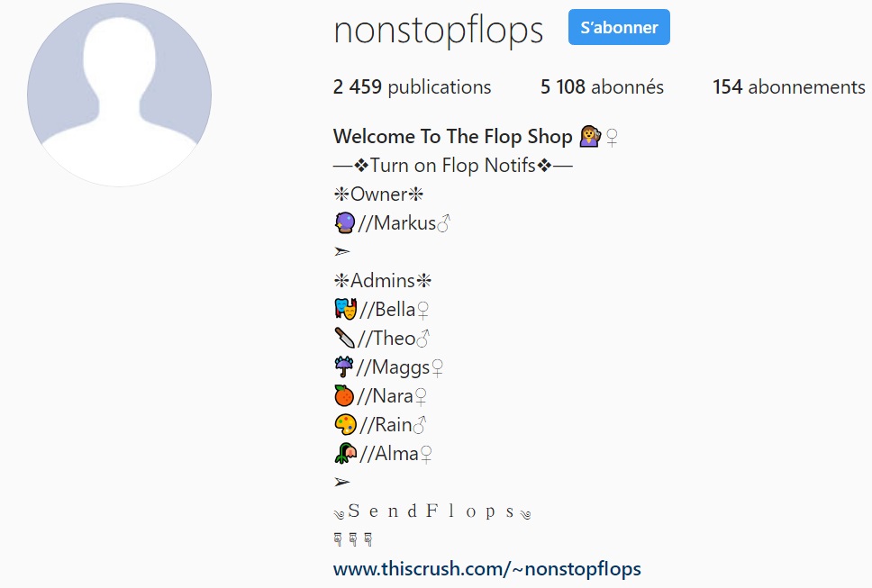
Task: Open the thiscrush.com/~nonstopflops link
Action: [x=487, y=569]
